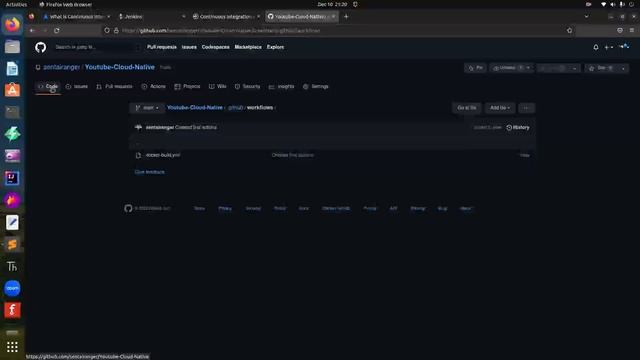The width and height of the screenshot is (640, 360).
Task: Open the Youtube-Cloud-Native repository title link
Action: [x=120, y=67]
